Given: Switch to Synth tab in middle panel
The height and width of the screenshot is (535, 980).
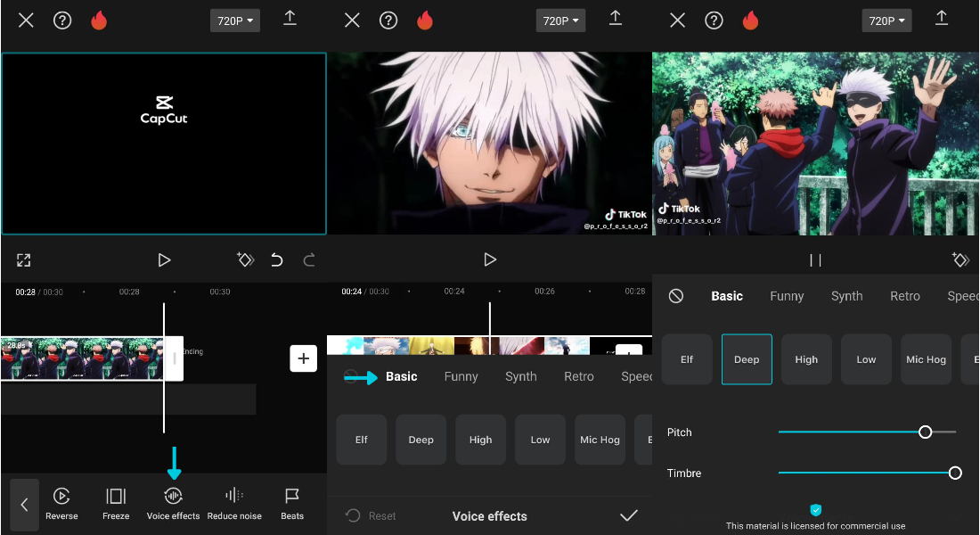Looking at the screenshot, I should click(x=520, y=376).
